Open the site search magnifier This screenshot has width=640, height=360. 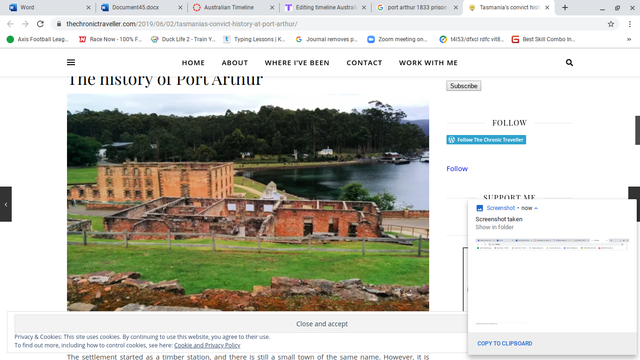click(569, 62)
